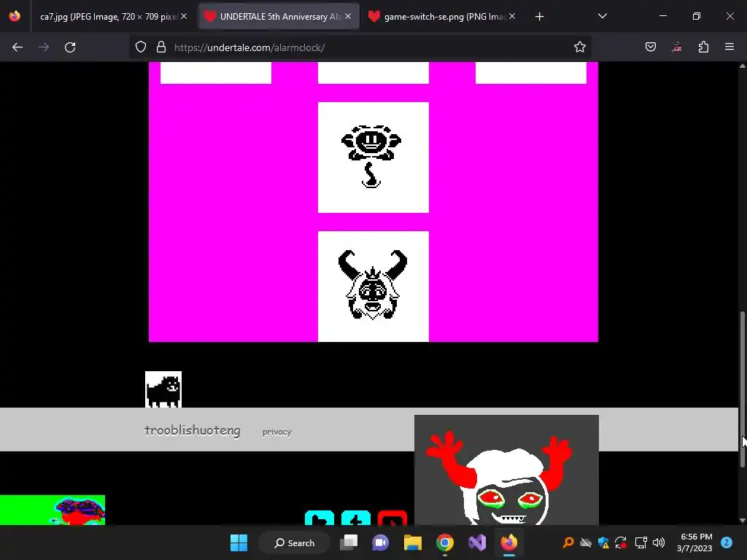This screenshot has height=560, width=747.
Task: Open the tracking protection shield
Action: 141,47
